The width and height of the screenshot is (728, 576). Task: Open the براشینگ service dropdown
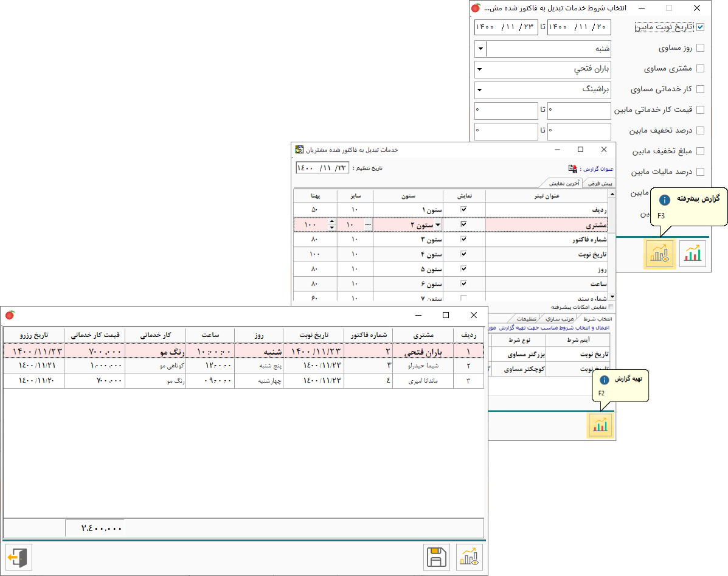click(480, 89)
